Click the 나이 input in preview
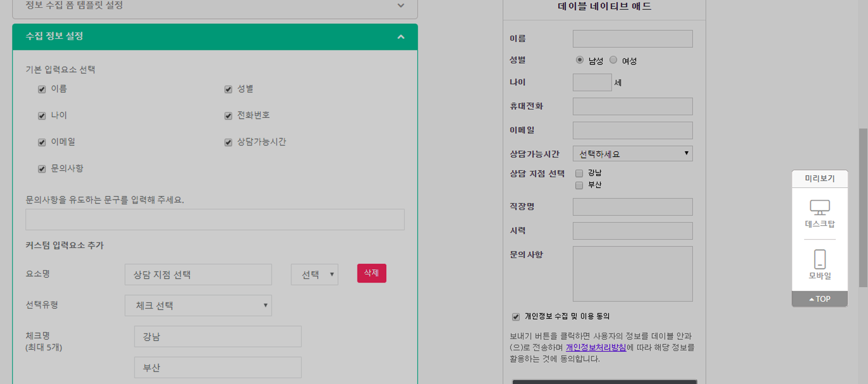The height and width of the screenshot is (384, 868). pyautogui.click(x=592, y=82)
